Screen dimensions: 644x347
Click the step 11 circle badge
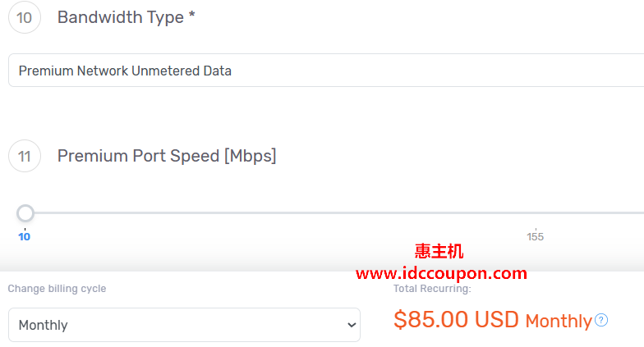25,156
